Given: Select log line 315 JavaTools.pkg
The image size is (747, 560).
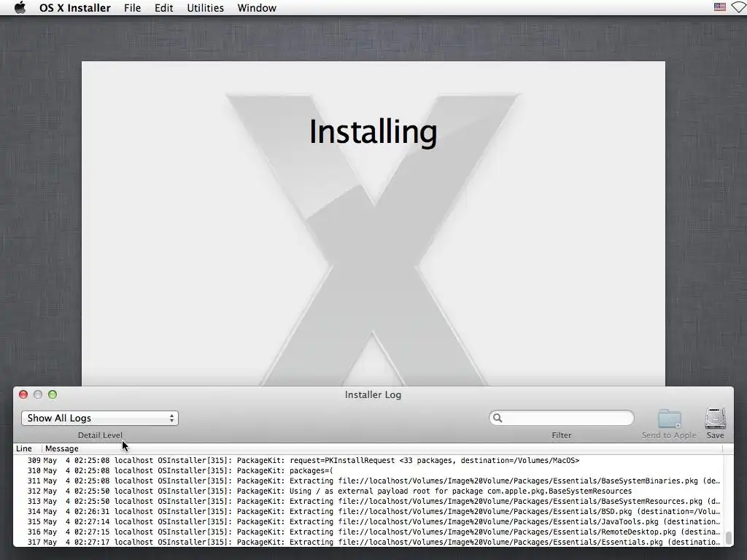Looking at the screenshot, I should click(368, 522).
